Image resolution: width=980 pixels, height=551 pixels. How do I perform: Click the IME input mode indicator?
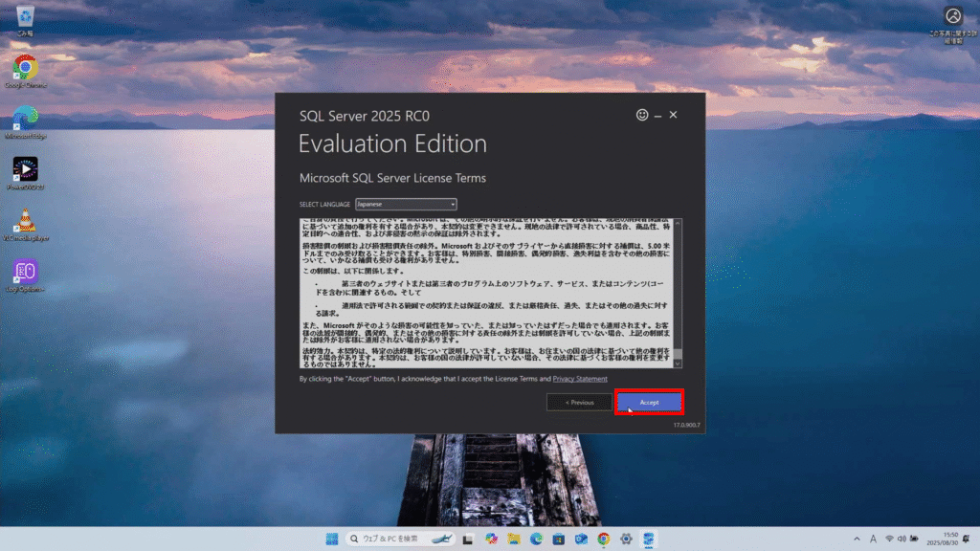[x=873, y=539]
